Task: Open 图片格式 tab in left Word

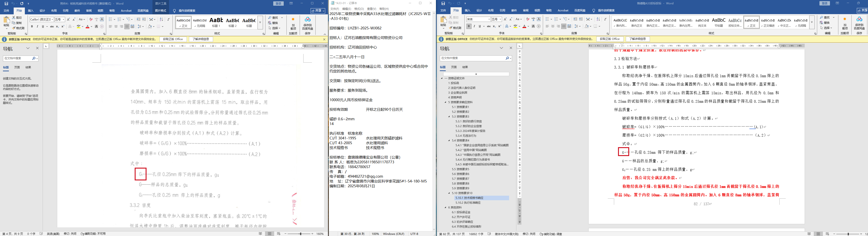Action: 160,11
